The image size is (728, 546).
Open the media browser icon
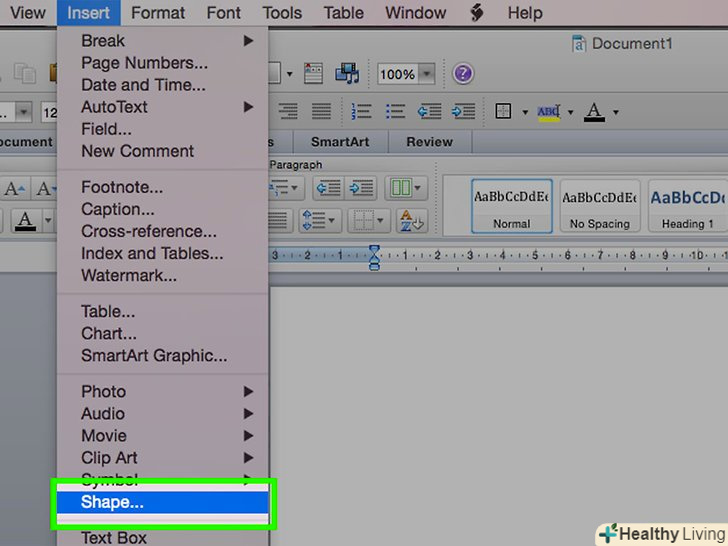pos(347,74)
